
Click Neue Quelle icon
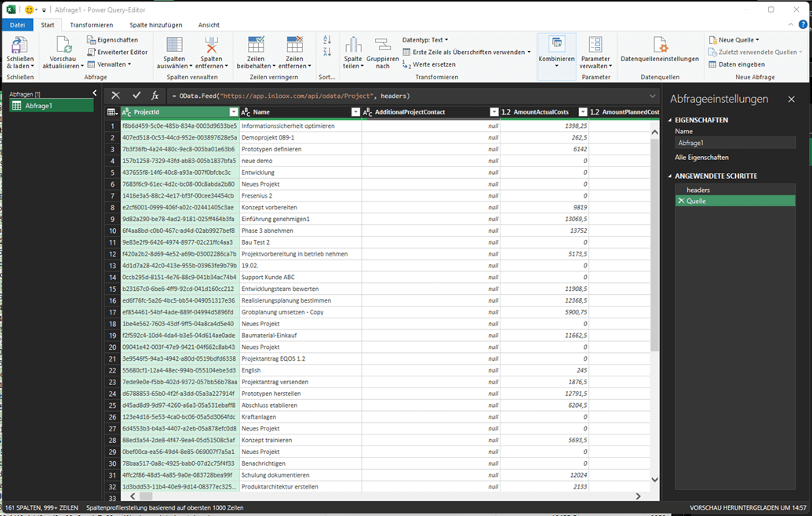(x=712, y=40)
